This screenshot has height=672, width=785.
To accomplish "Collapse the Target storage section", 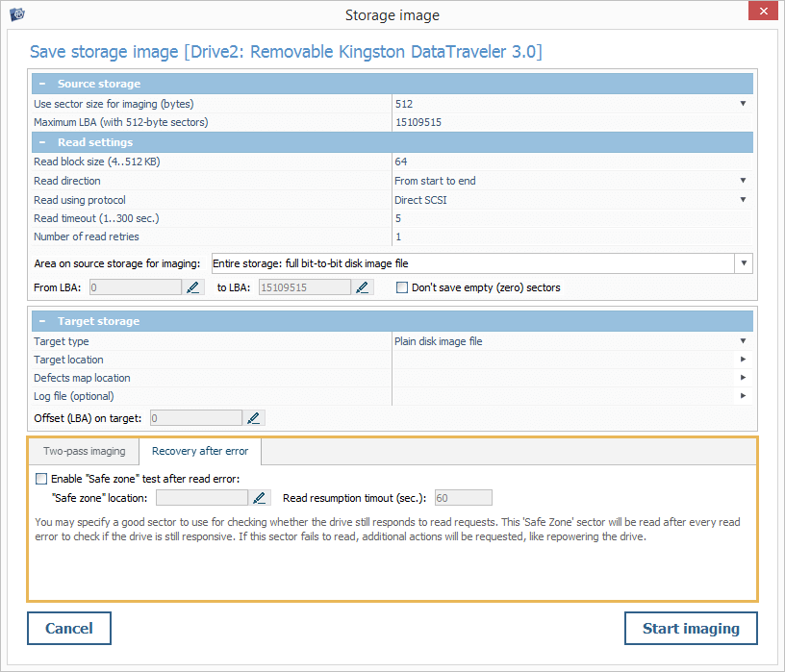I will coord(42,321).
